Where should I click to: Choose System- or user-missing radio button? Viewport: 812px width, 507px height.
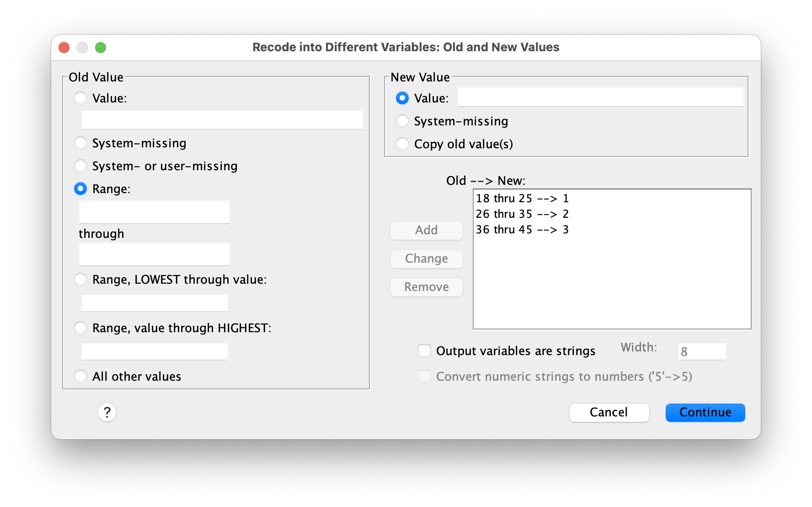point(80,166)
